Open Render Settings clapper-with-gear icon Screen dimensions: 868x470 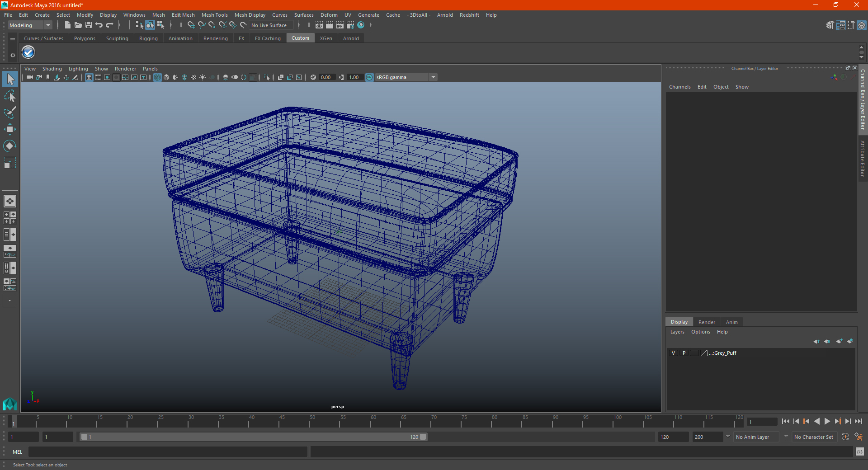click(350, 25)
